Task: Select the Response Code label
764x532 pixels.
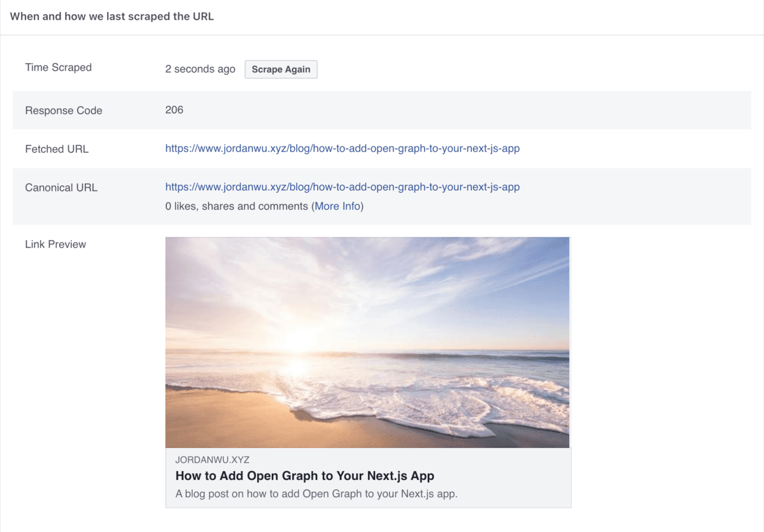Action: click(x=64, y=110)
